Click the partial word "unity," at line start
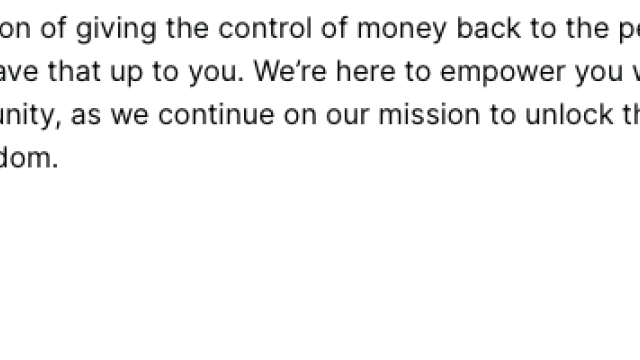Image resolution: width=640 pixels, height=360 pixels. tap(30, 116)
